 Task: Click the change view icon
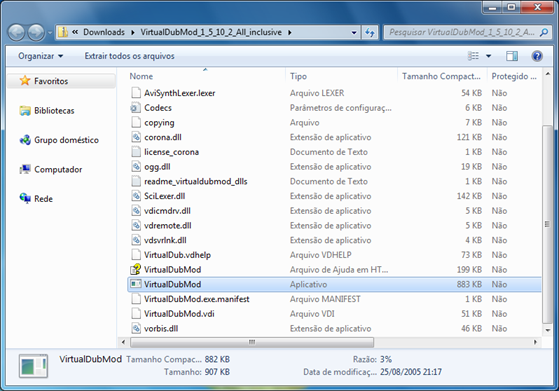(x=473, y=56)
